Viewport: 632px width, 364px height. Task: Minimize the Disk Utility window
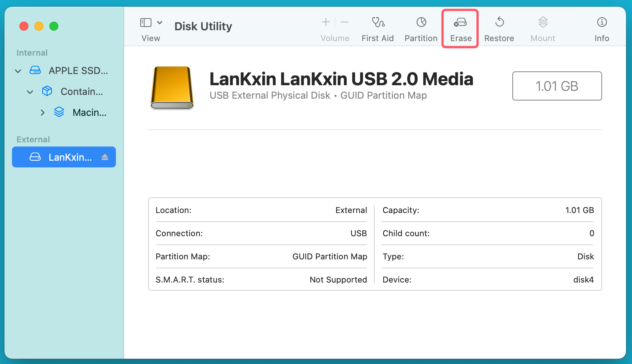[x=39, y=26]
